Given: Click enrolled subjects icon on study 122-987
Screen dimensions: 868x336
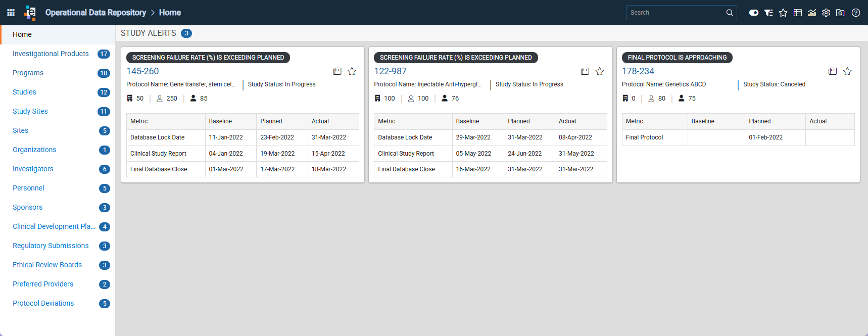Looking at the screenshot, I should pyautogui.click(x=445, y=99).
